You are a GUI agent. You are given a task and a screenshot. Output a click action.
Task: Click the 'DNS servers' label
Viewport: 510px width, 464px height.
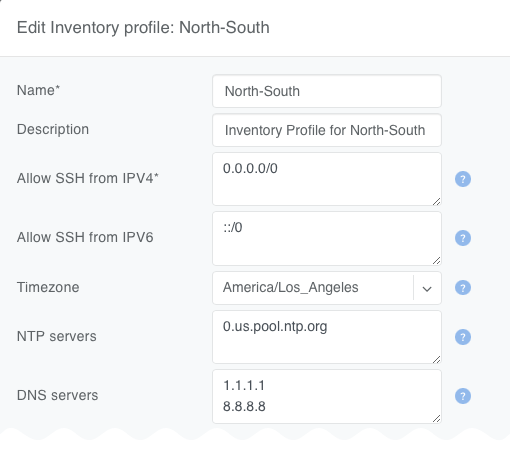57,395
